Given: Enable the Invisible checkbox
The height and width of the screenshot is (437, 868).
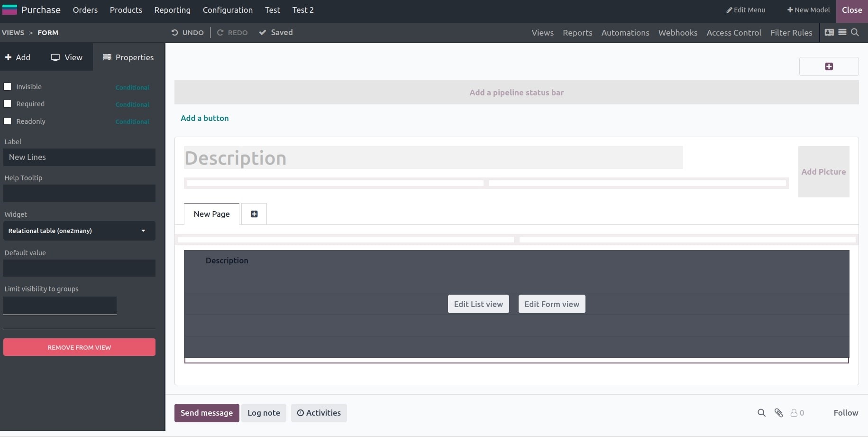Looking at the screenshot, I should pyautogui.click(x=8, y=87).
